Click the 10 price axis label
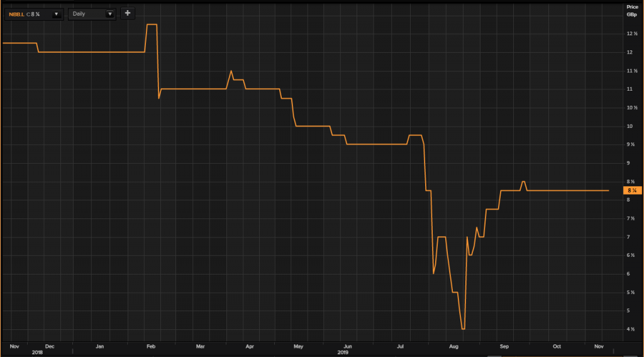The height and width of the screenshot is (357, 644). 629,127
